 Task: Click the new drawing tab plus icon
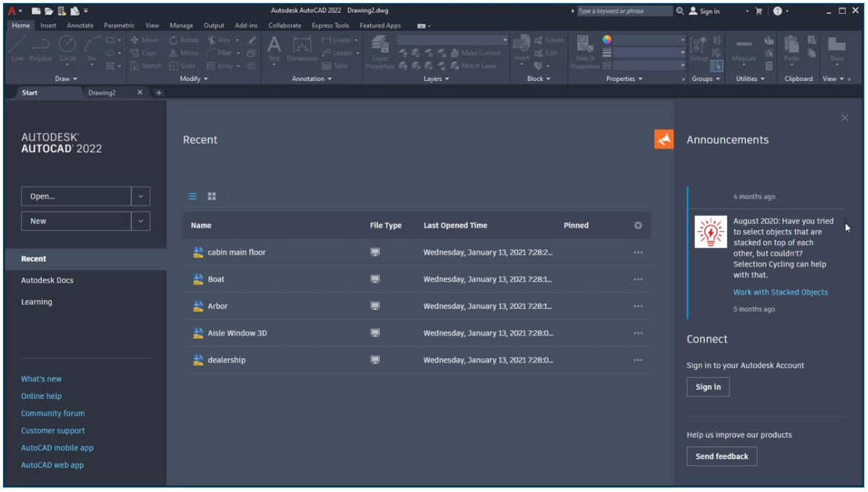(159, 93)
